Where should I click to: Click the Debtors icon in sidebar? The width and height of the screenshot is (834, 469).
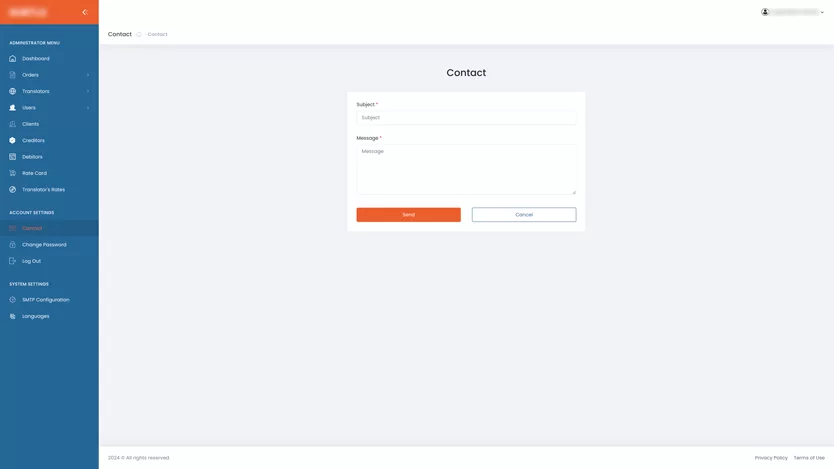[x=13, y=157]
